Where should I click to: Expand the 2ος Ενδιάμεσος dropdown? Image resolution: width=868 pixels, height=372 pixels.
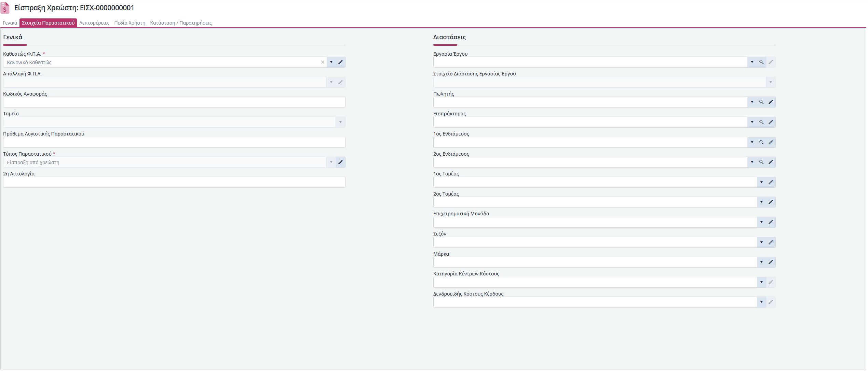tap(752, 162)
